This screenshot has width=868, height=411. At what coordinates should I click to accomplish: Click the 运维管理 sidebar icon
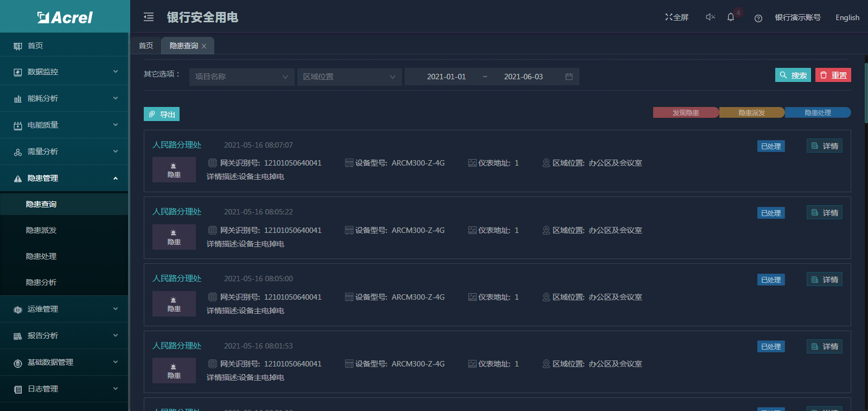[x=18, y=309]
